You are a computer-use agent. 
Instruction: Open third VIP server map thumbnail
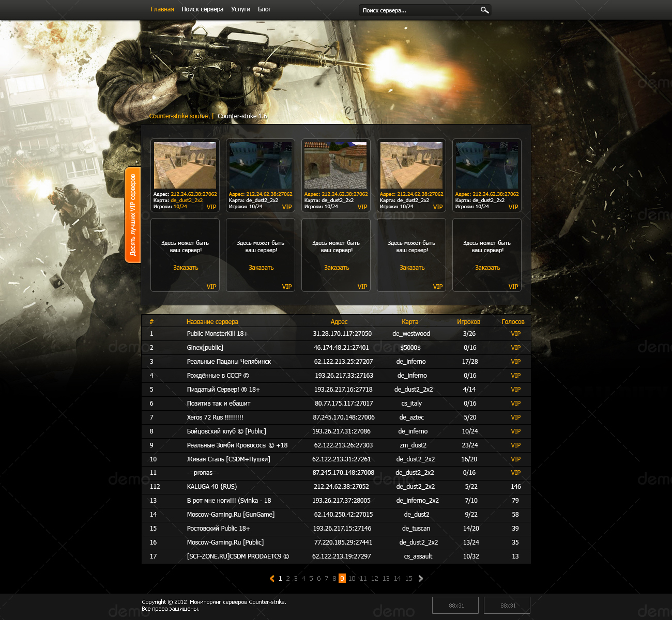click(x=336, y=165)
